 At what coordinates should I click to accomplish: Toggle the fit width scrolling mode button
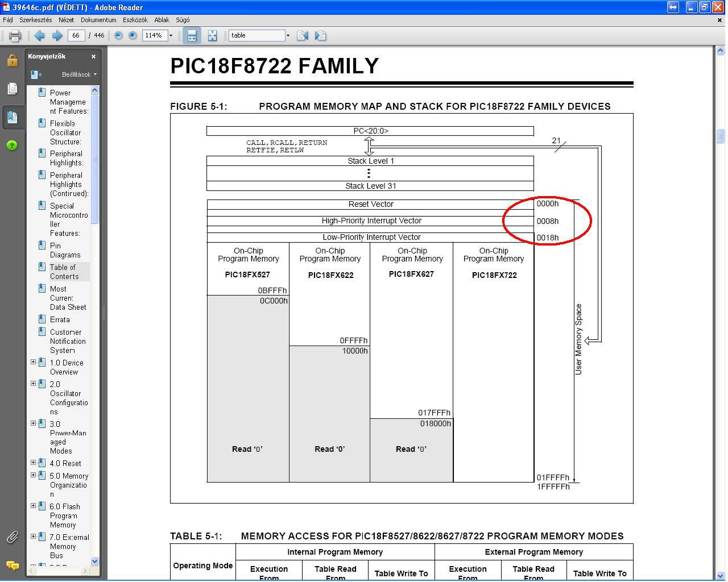point(192,35)
